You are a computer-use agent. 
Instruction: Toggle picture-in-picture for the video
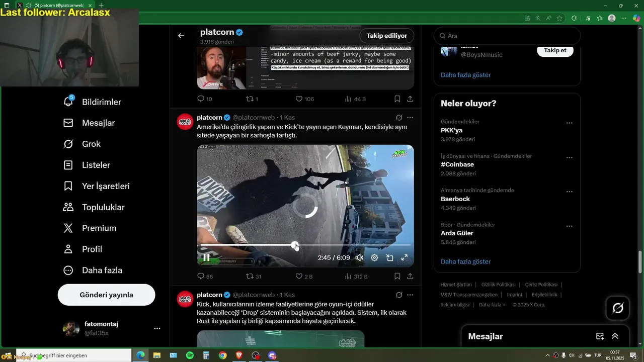[389, 257]
